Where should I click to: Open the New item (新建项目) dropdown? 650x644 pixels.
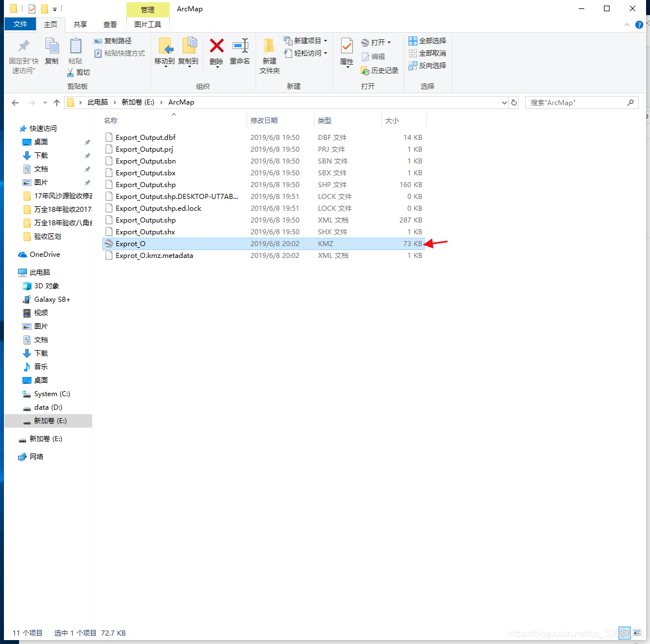coord(306,40)
